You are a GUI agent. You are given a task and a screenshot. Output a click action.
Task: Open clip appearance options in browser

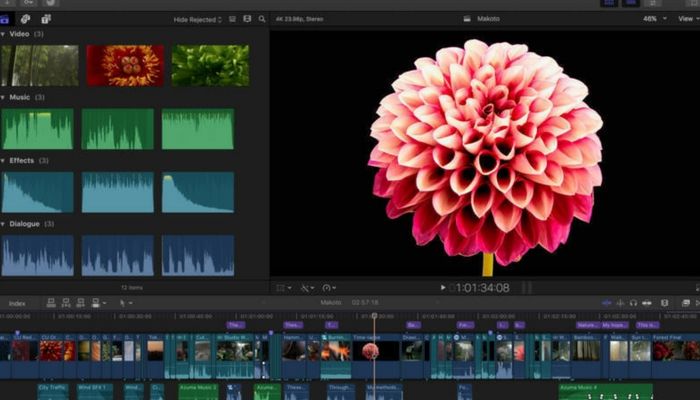click(x=247, y=19)
